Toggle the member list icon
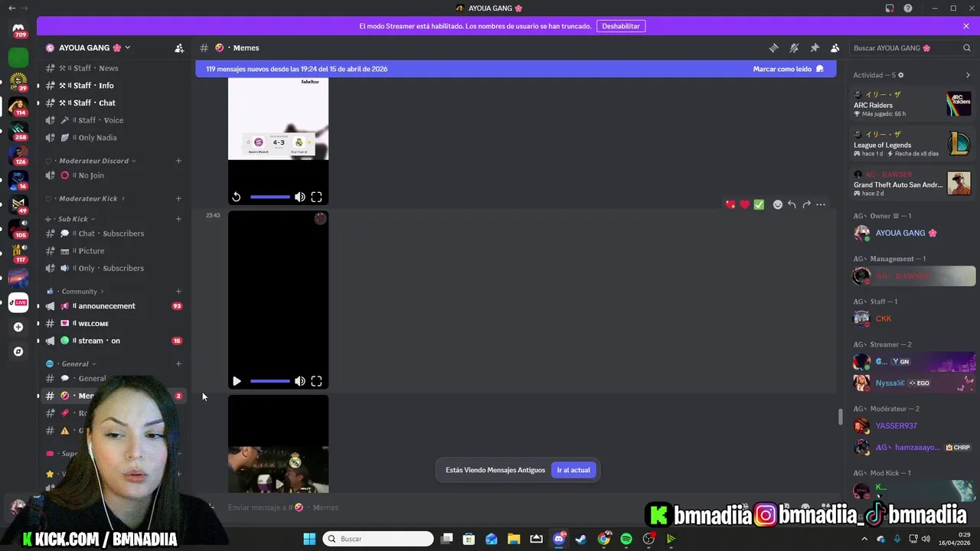 [x=835, y=47]
